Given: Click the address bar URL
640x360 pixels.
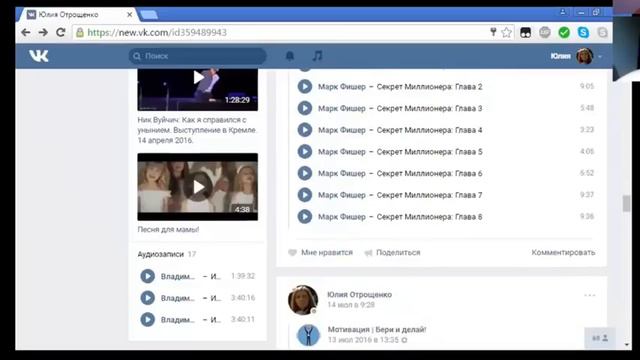Looking at the screenshot, I should [157, 32].
